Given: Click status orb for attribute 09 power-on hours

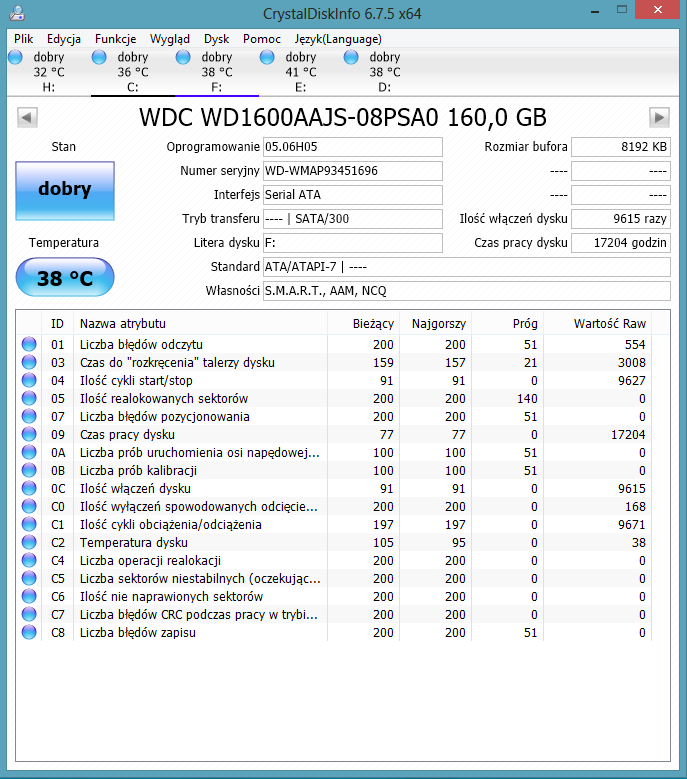Looking at the screenshot, I should point(29,434).
